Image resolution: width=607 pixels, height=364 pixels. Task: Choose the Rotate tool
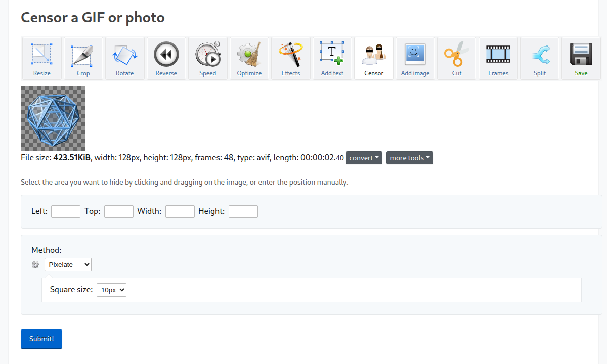(x=124, y=59)
